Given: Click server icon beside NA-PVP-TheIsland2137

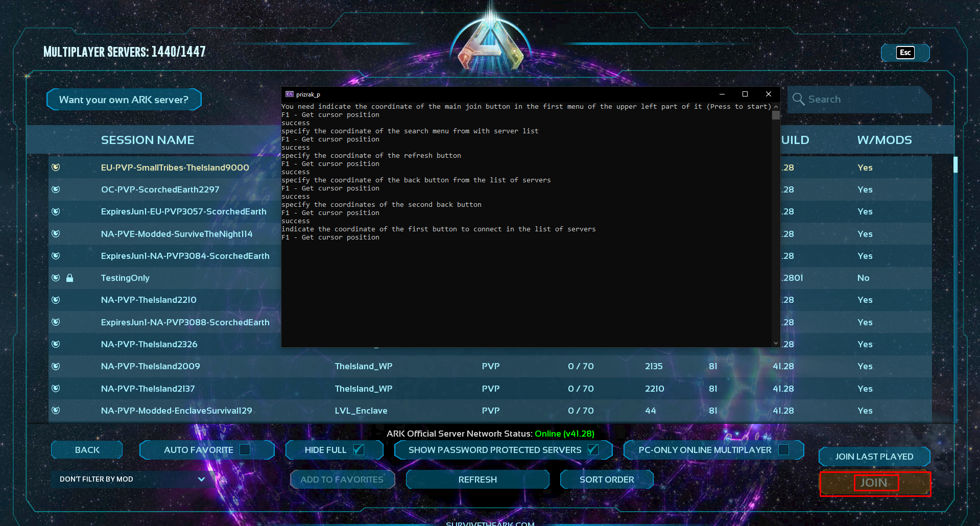Looking at the screenshot, I should pyautogui.click(x=56, y=388).
